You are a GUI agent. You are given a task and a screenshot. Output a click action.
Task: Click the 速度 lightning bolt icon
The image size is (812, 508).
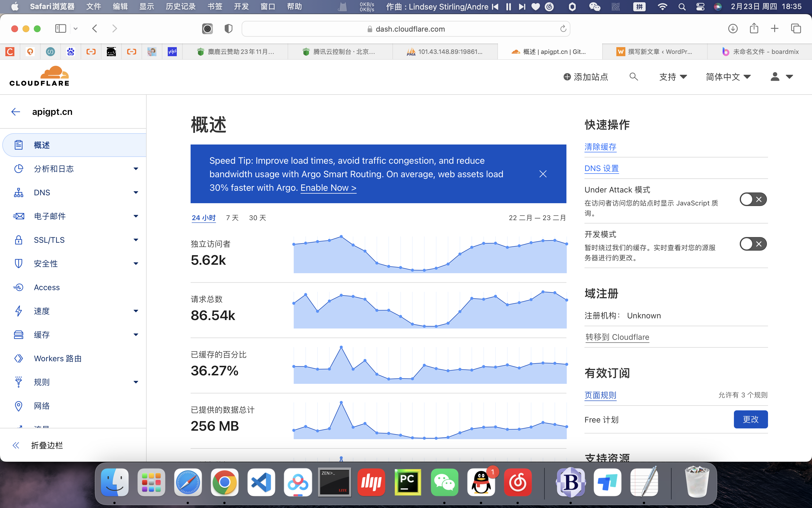coord(18,311)
